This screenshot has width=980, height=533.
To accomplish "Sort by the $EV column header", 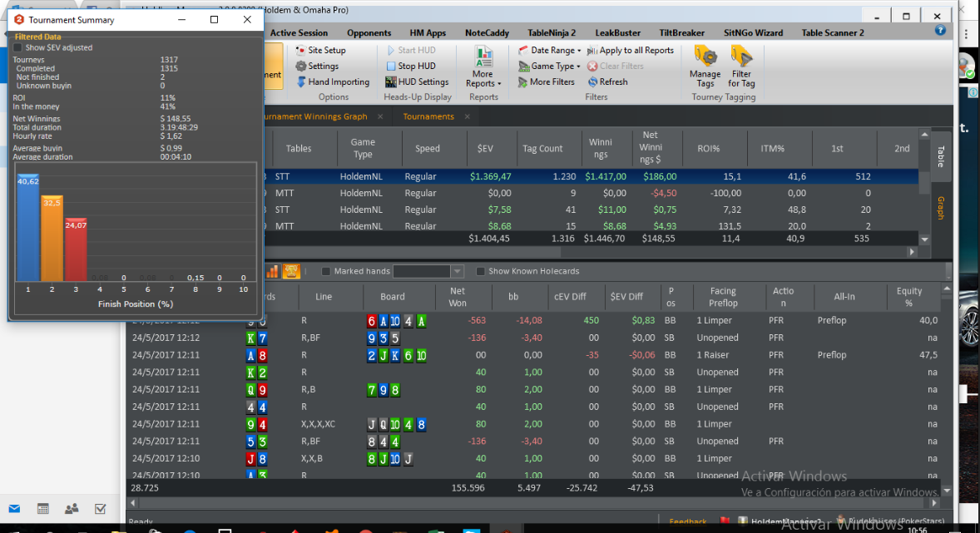I will pyautogui.click(x=485, y=149).
